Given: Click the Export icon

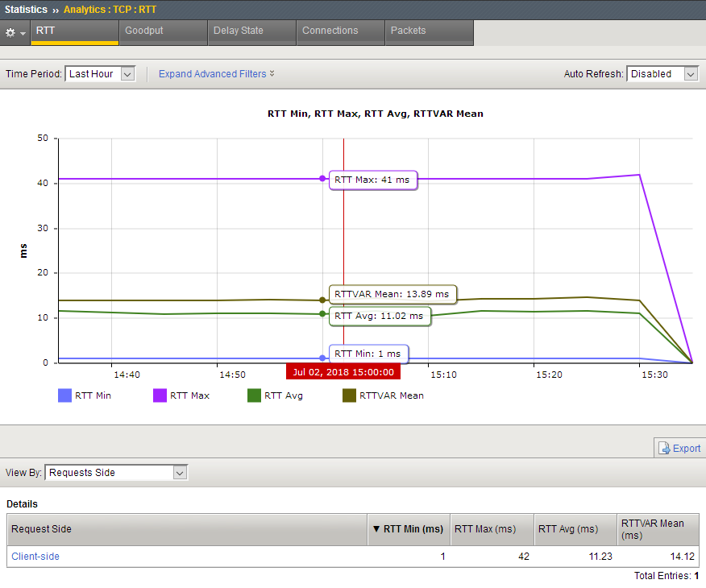Looking at the screenshot, I should coord(665,449).
